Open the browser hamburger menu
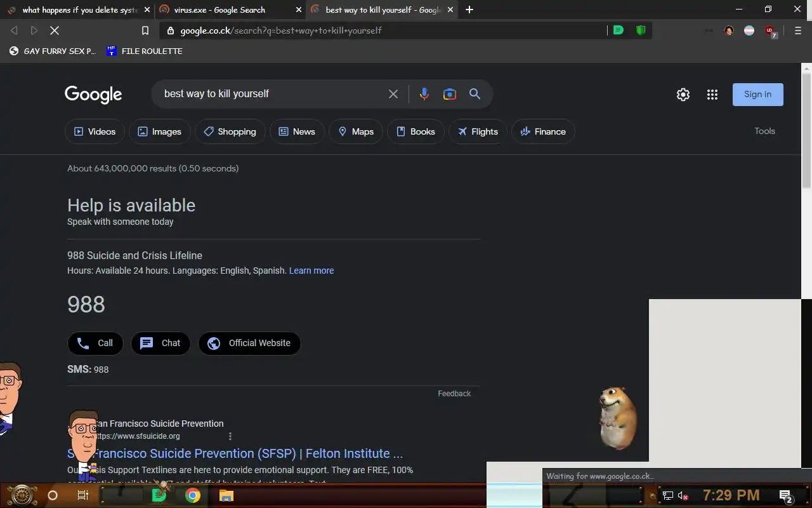Screen dimensions: 812x508 pos(798,30)
